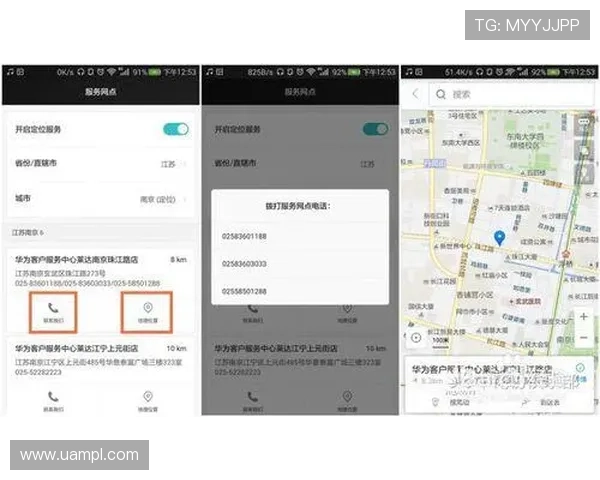600x480 pixels.
Task: Click the 红庙小区 label on map
Action: (494, 275)
